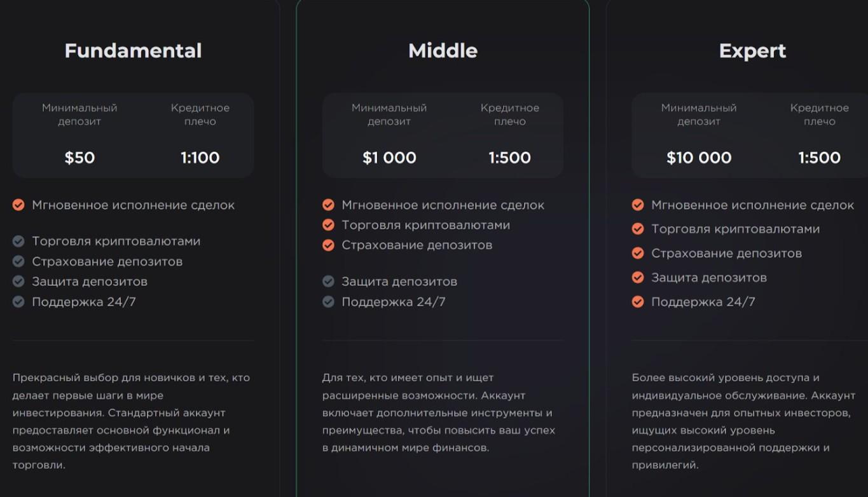Screen dimensions: 868x497
Task: Click the orange checkmark beside Expert's Защита депозитов
Action: 638,277
